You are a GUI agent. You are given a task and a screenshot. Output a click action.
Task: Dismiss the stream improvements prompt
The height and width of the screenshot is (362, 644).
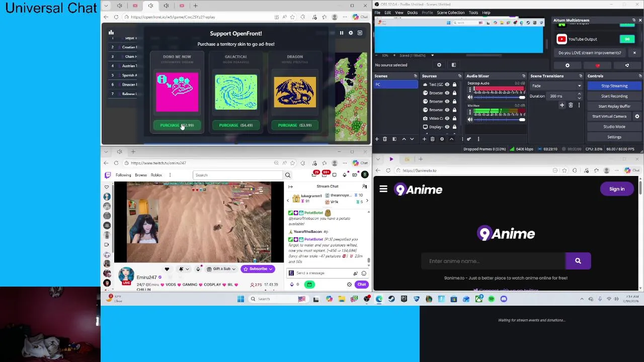(x=634, y=53)
